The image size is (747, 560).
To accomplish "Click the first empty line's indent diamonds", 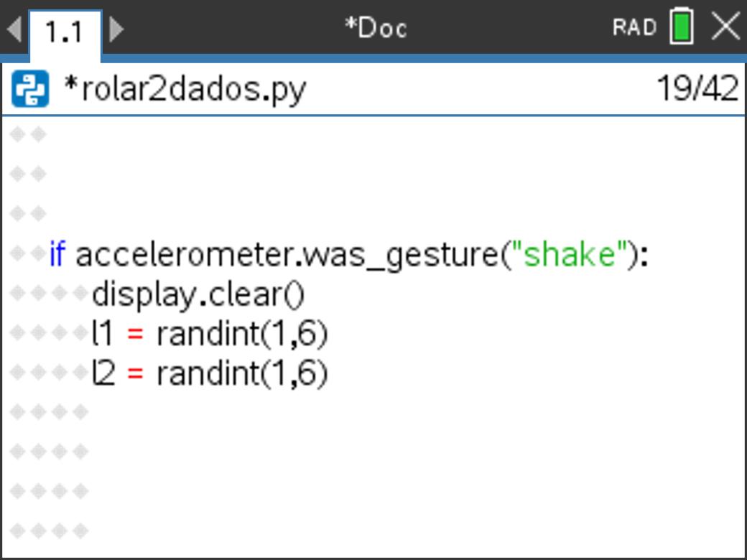I will [x=28, y=135].
